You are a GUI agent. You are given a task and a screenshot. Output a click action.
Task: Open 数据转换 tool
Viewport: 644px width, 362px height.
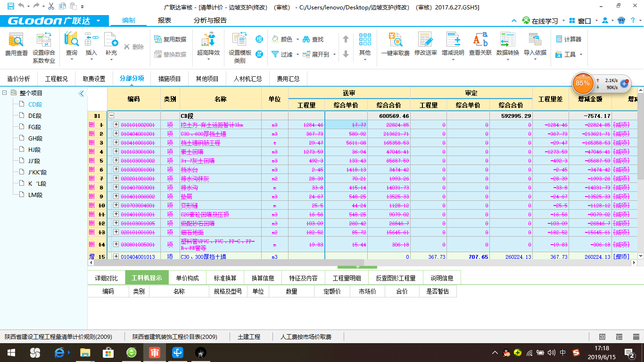point(508,45)
